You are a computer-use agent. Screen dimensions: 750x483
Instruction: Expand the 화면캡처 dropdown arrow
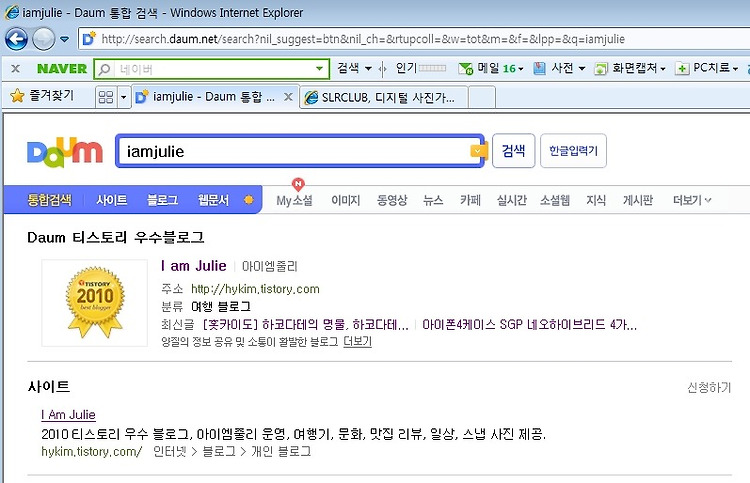click(663, 69)
